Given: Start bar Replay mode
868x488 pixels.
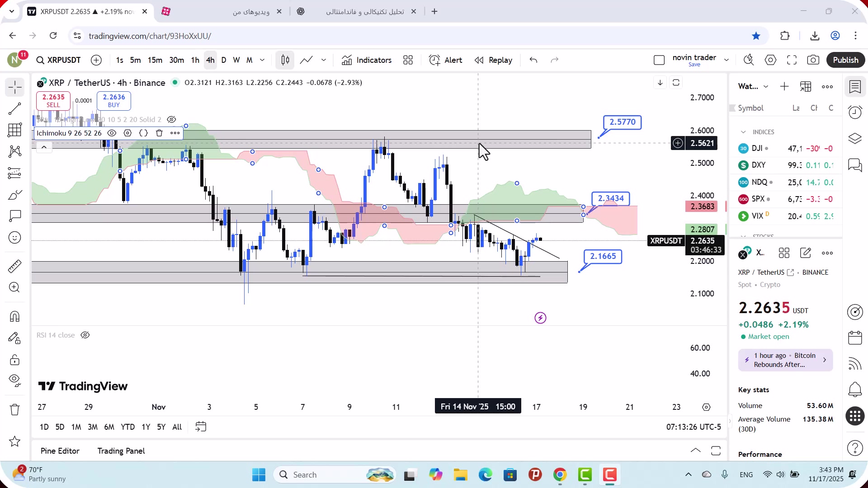Looking at the screenshot, I should pyautogui.click(x=493, y=60).
